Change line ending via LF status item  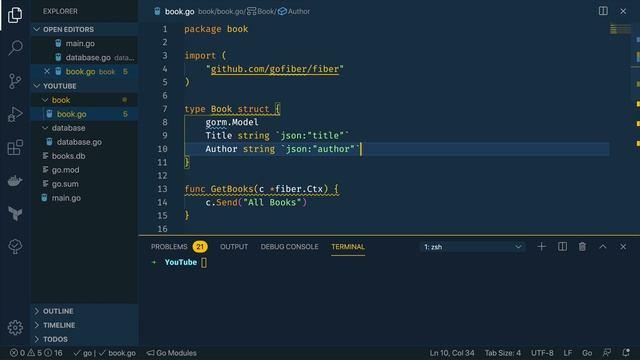567,353
